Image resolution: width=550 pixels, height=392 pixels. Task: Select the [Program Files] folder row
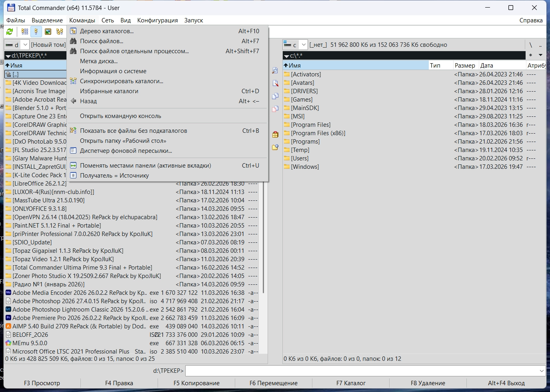[x=414, y=124]
